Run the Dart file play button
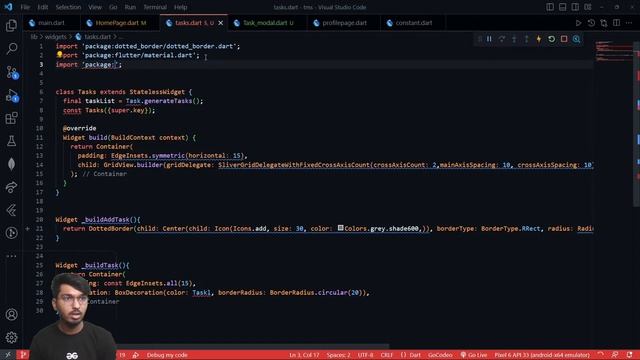Screen dimensions: 640x360 click(578, 23)
